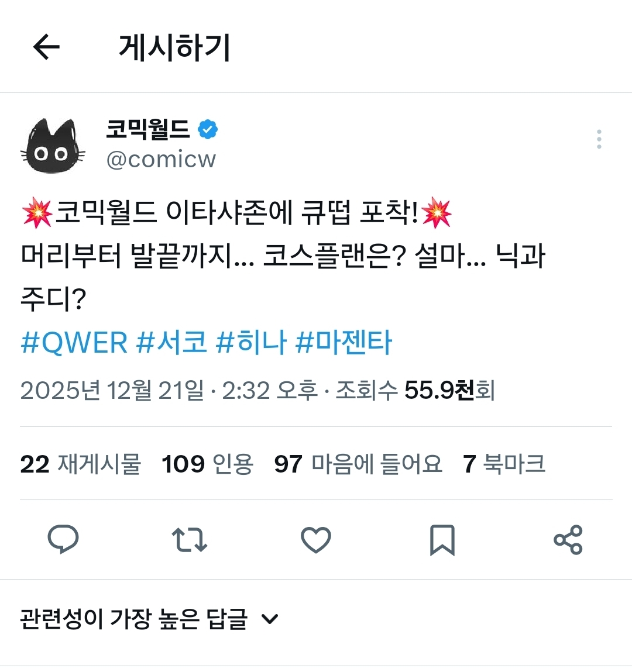Tap the chevron beside reply sorting label
This screenshot has height=672, width=632.
click(270, 619)
